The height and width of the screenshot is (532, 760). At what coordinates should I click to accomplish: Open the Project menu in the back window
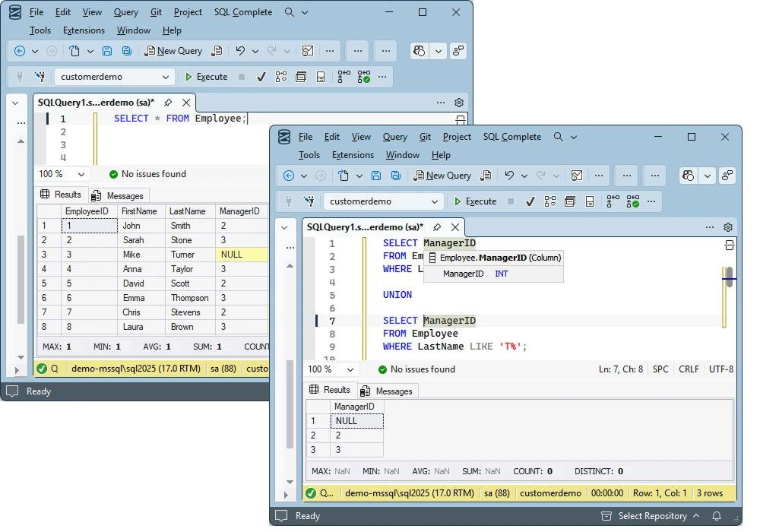pos(188,12)
